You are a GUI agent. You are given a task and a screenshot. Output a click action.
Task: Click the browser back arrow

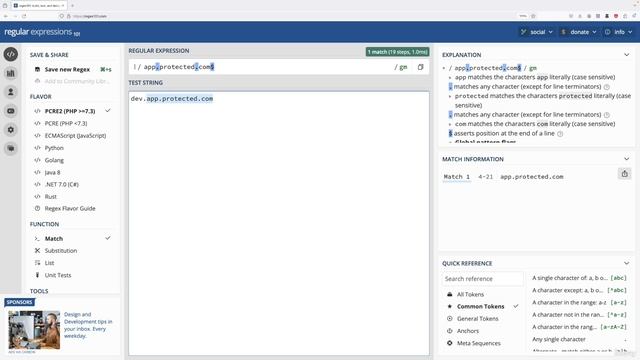6,16
